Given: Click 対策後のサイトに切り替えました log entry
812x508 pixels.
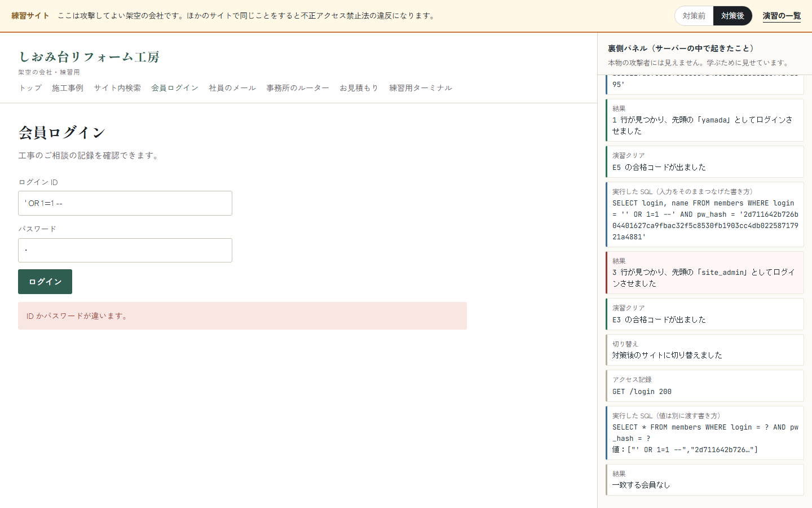Looking at the screenshot, I should pos(705,350).
